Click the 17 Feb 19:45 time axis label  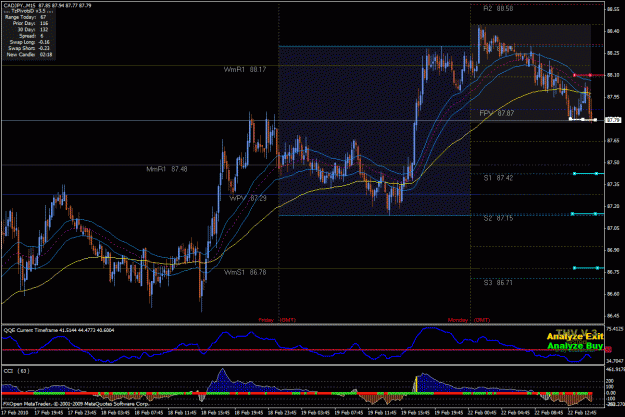[x=49, y=413]
